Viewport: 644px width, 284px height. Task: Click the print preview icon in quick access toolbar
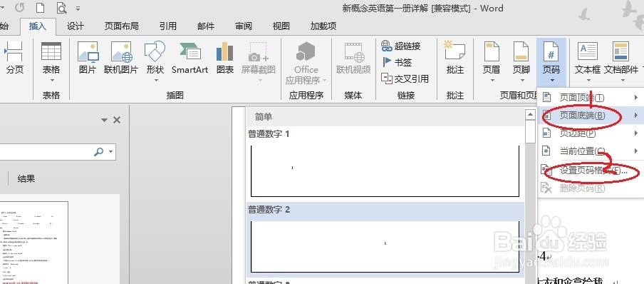(61, 7)
